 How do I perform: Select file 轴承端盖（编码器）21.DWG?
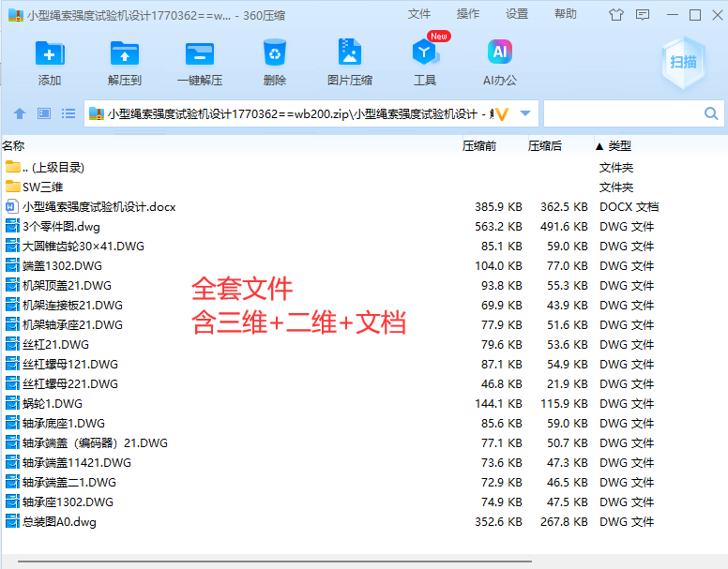95,442
